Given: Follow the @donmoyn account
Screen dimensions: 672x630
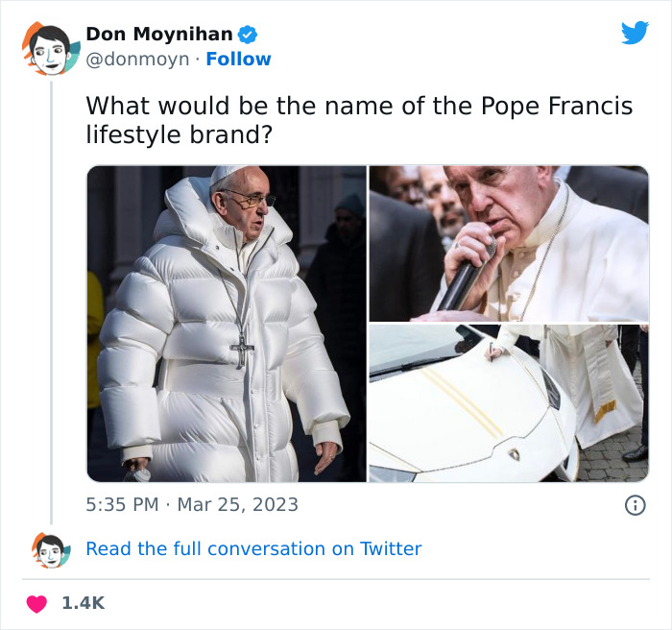Looking at the screenshot, I should tap(238, 60).
